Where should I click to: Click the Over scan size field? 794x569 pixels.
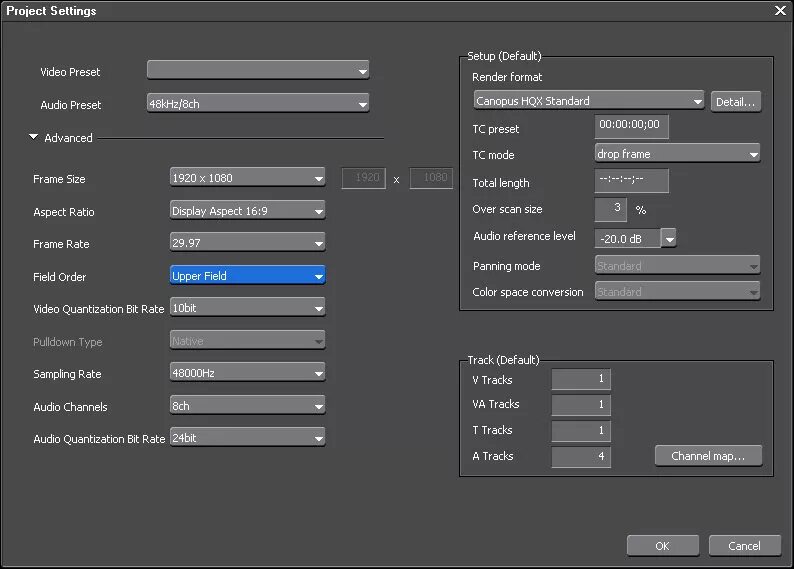tap(611, 209)
